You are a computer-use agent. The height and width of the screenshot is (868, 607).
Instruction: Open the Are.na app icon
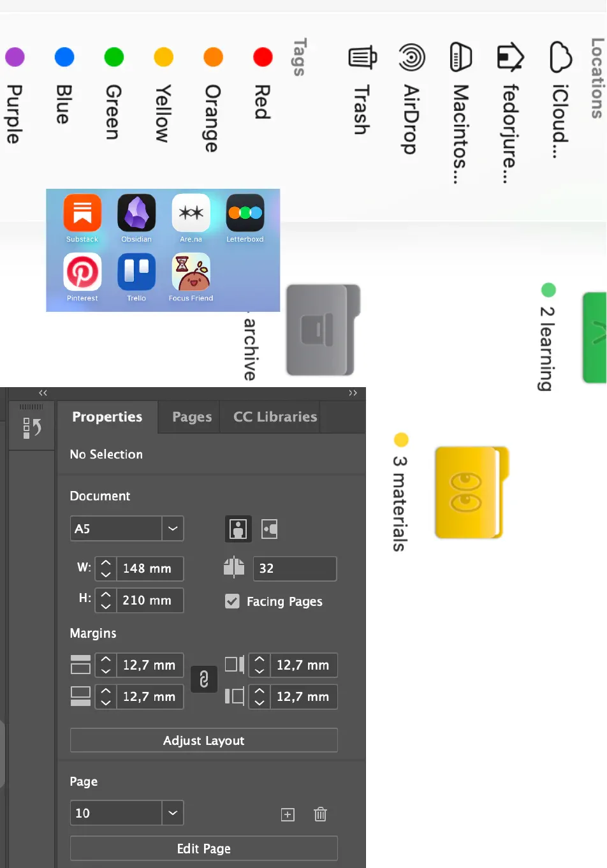191,213
